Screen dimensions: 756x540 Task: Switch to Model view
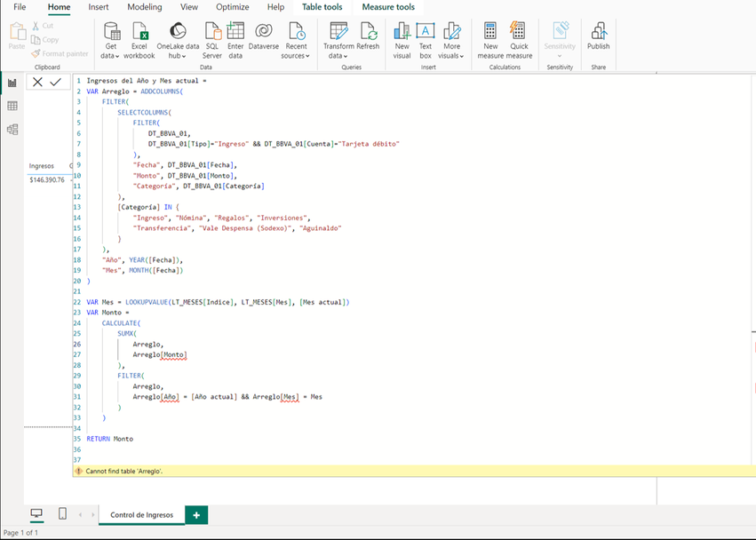[12, 129]
